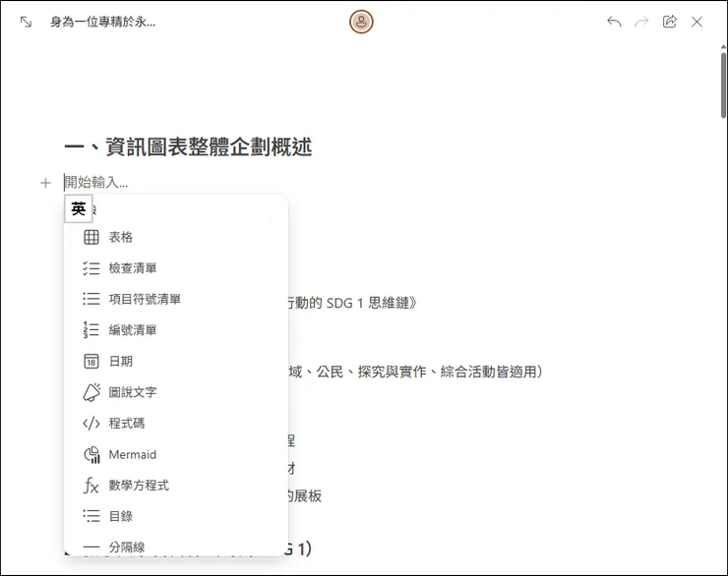The width and height of the screenshot is (728, 576).
Task: Click the partially hidden 展板 text line
Action: click(305, 495)
